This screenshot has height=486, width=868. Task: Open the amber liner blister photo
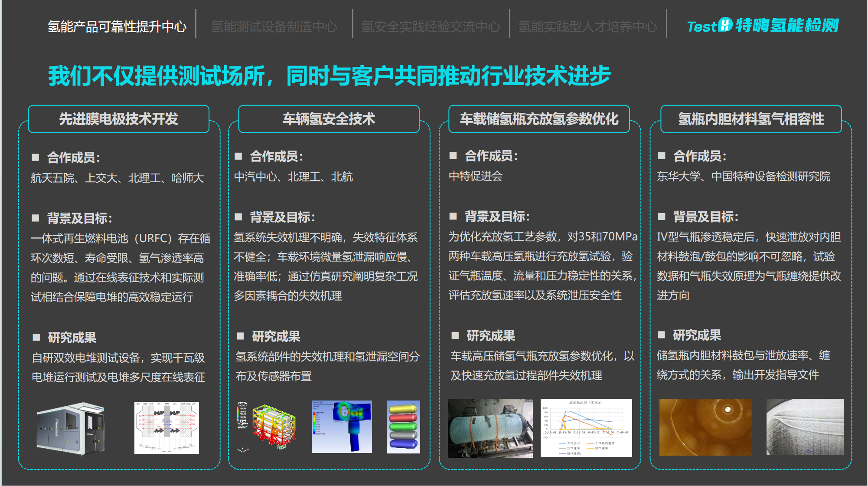pyautogui.click(x=705, y=427)
